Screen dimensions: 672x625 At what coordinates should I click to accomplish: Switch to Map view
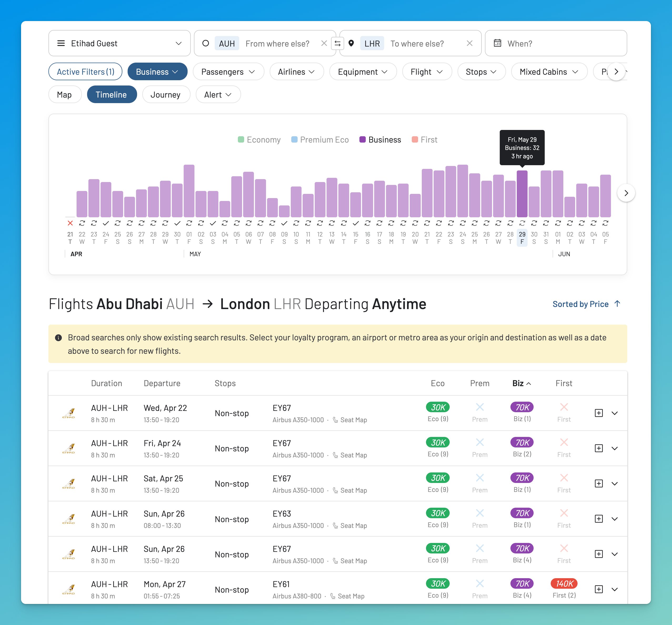[65, 95]
